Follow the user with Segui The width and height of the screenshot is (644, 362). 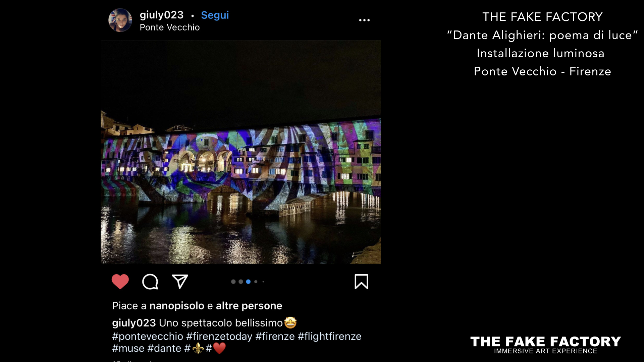click(215, 15)
